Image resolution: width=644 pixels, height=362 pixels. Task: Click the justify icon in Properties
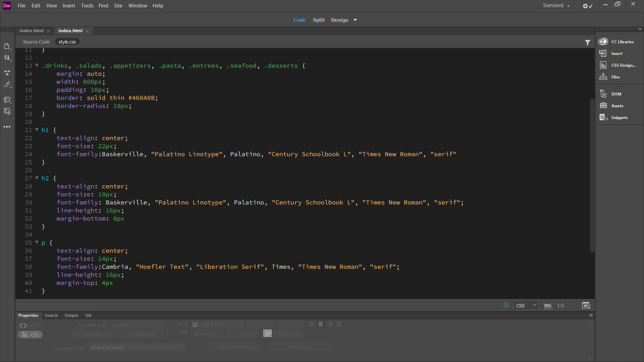[339, 324]
